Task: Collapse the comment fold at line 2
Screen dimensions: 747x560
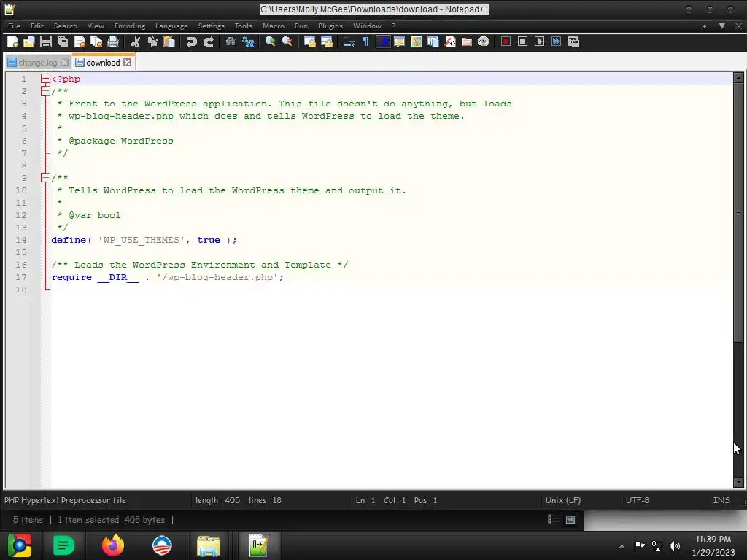Action: point(45,91)
